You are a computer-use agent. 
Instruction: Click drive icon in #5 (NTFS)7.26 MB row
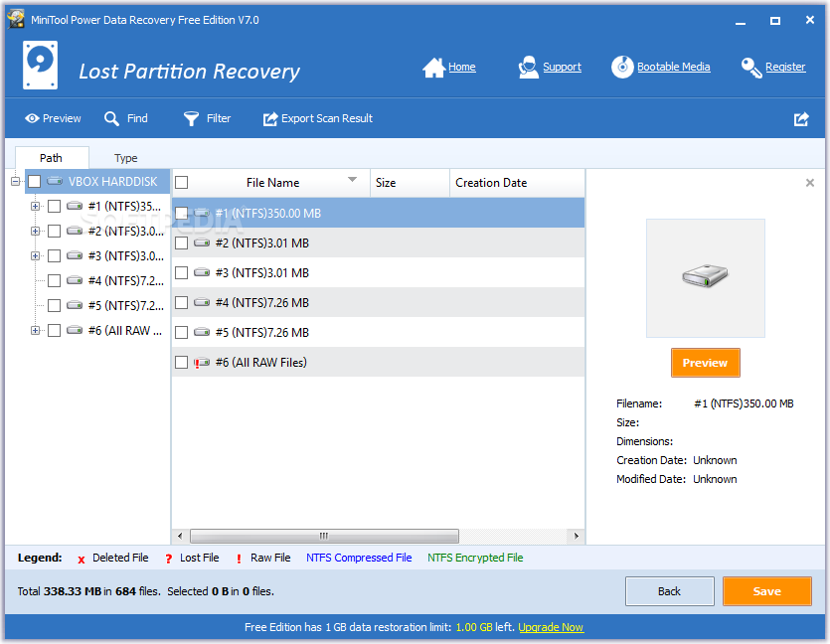tap(202, 332)
